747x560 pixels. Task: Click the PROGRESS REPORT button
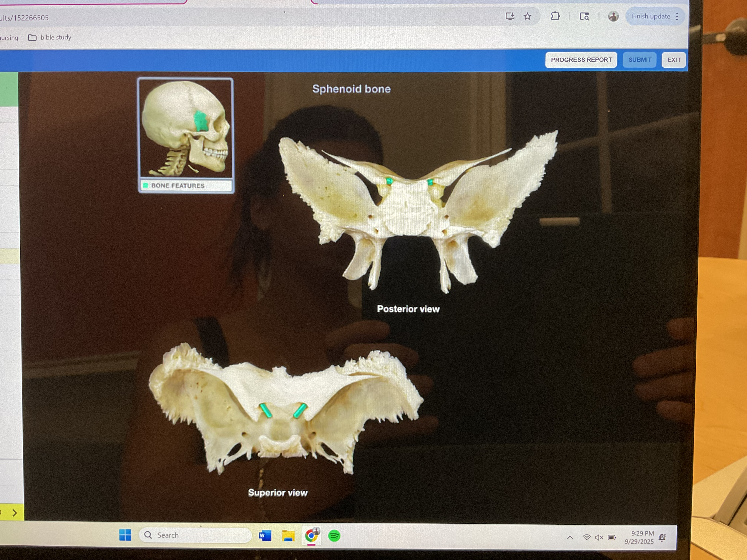(581, 60)
